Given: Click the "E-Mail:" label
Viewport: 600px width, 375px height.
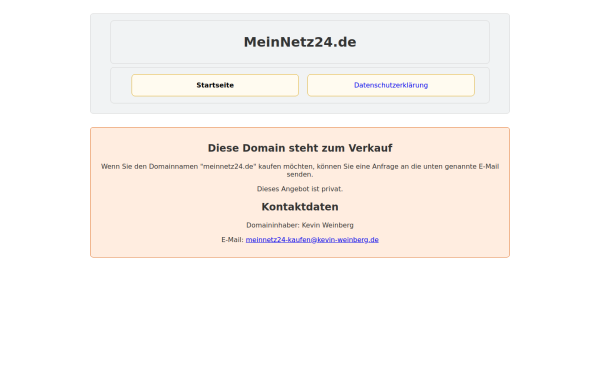Looking at the screenshot, I should (232, 240).
